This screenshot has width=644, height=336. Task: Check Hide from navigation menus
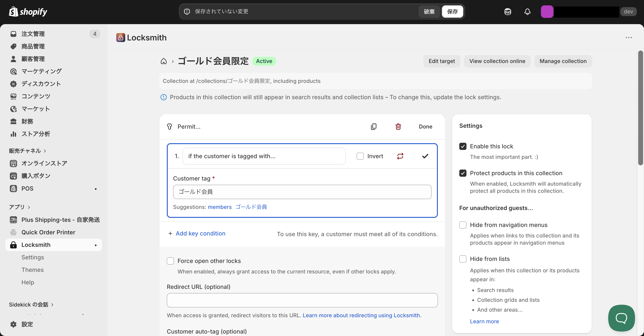tap(462, 225)
